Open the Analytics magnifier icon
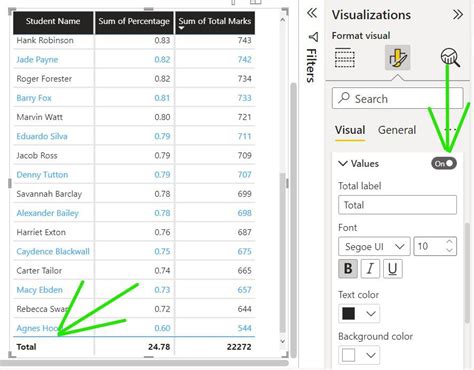The width and height of the screenshot is (474, 370). click(450, 58)
